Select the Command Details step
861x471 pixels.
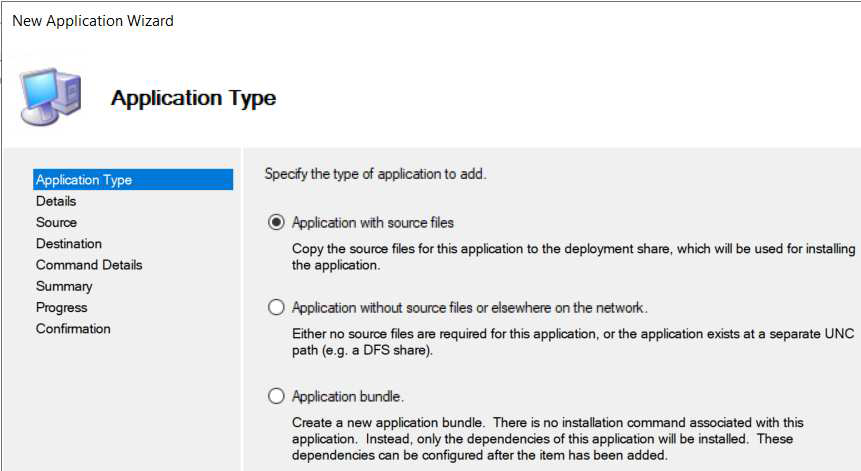(89, 265)
